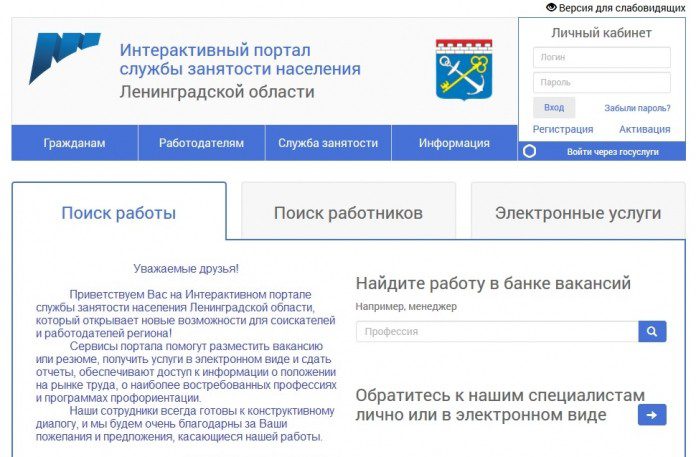
Task: Open the Работодателям menu
Action: [x=201, y=143]
